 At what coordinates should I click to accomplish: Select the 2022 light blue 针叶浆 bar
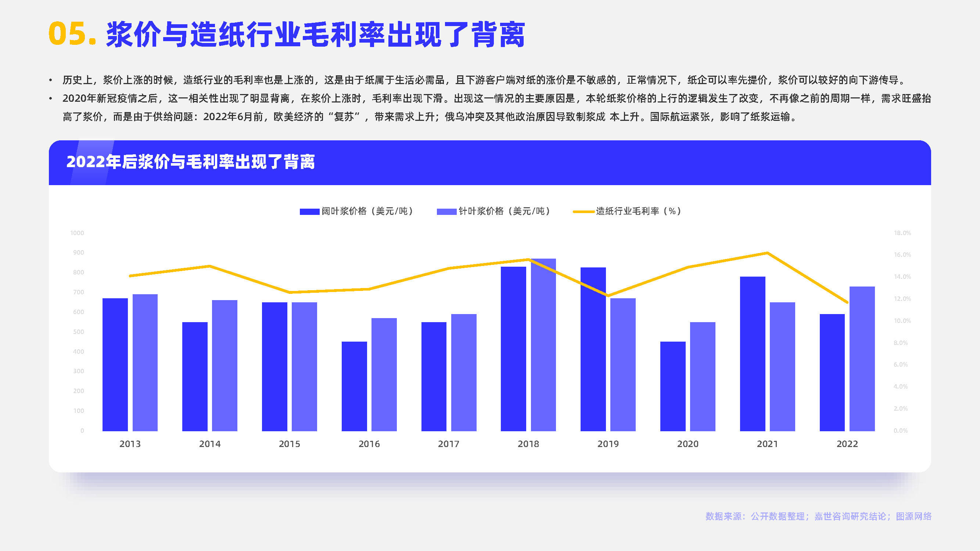pos(862,359)
